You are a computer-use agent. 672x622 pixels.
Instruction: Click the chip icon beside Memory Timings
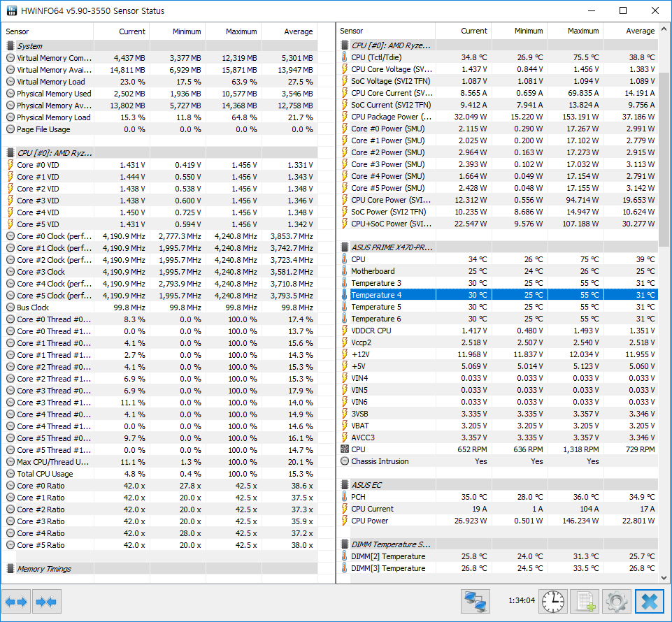tap(10, 568)
